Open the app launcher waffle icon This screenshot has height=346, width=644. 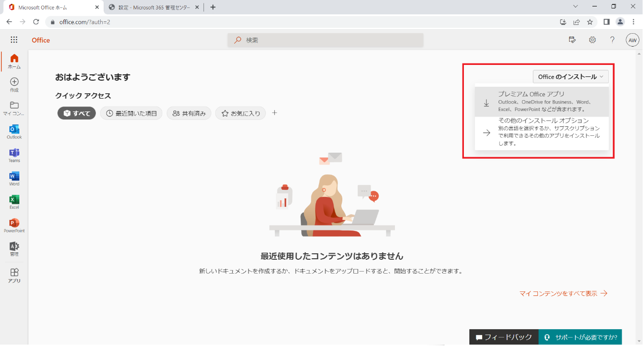tap(14, 40)
